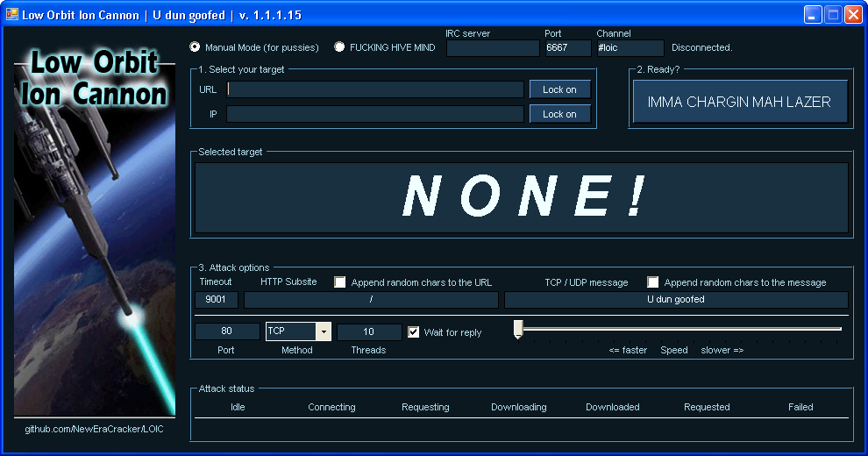
Task: Click the Downloaded status column label
Action: [613, 407]
